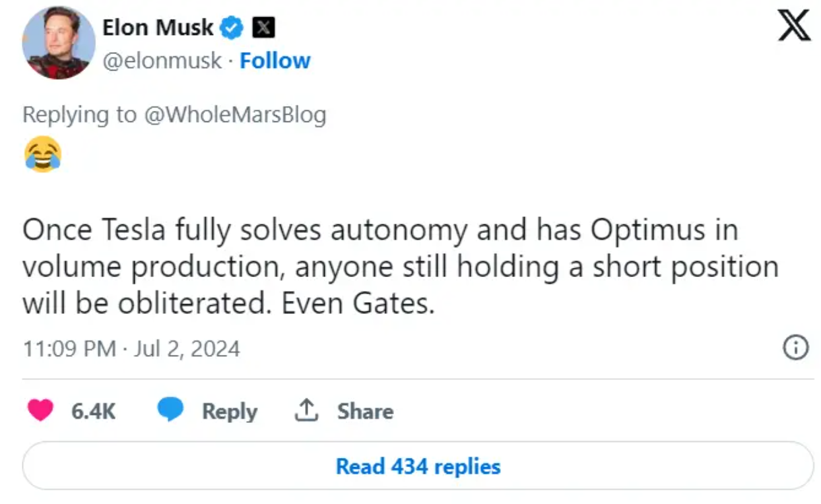Open the @elonmusk handle link
Image resolution: width=821 pixels, height=504 pixels.
[x=162, y=61]
